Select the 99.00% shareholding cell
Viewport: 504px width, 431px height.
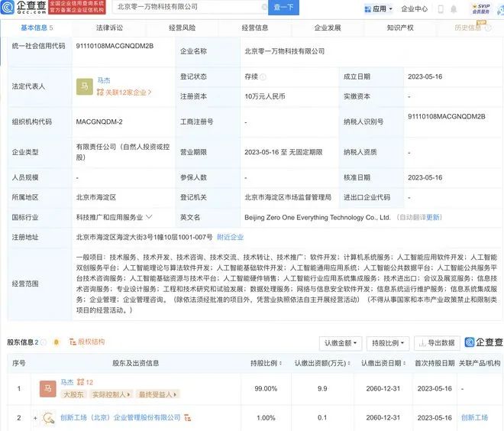click(266, 388)
